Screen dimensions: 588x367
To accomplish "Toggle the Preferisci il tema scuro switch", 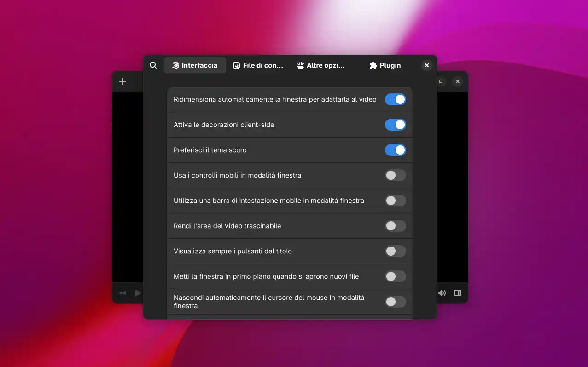I will (396, 150).
